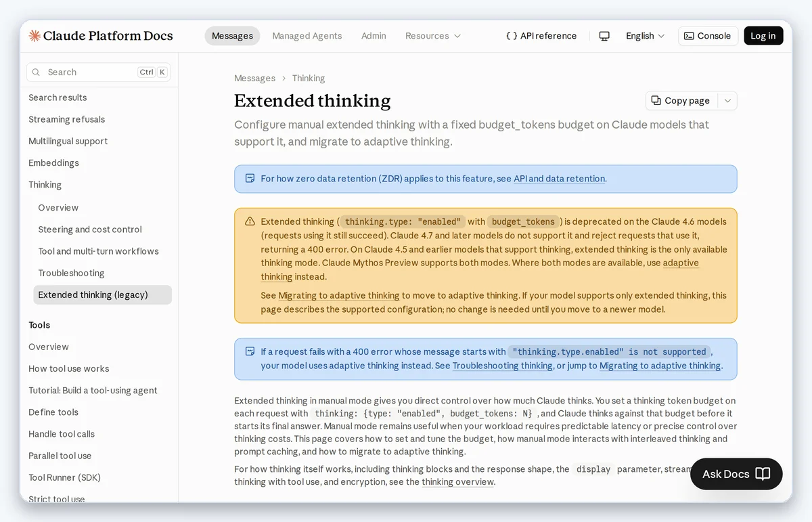Expand the Copy page options chevron
The image size is (812, 522).
click(x=727, y=100)
